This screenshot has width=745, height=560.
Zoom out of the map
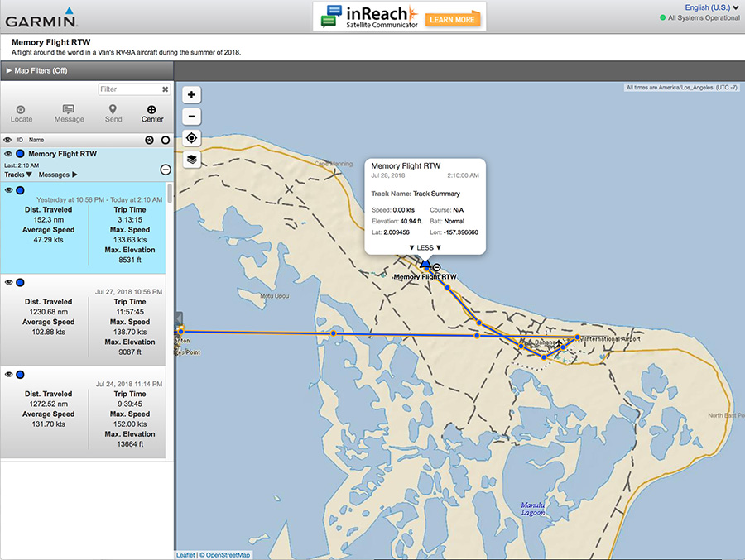192,117
